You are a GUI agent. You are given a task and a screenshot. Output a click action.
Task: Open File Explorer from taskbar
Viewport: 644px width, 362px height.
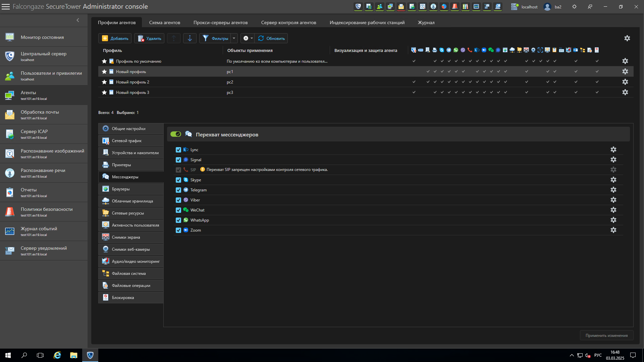click(73, 355)
